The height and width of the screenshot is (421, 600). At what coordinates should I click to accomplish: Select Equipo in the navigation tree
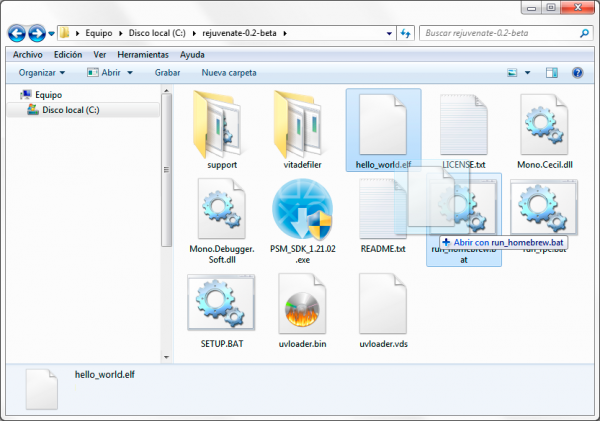pos(48,95)
